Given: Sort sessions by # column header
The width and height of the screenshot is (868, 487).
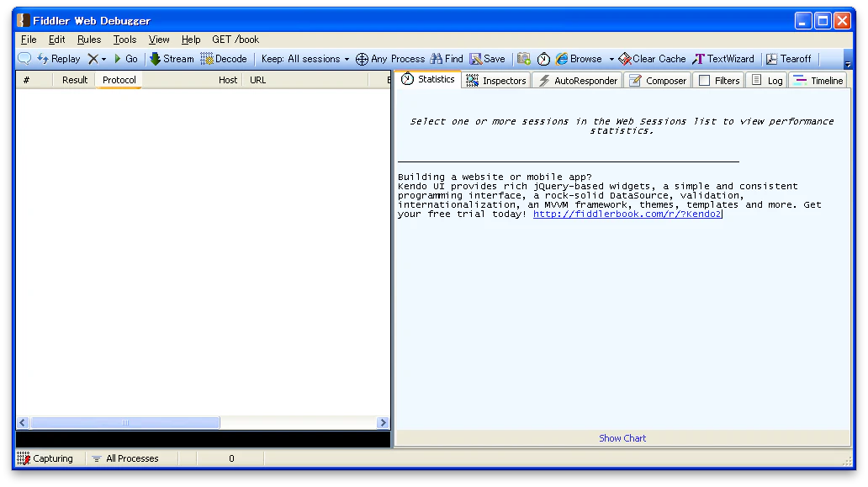Looking at the screenshot, I should (34, 80).
